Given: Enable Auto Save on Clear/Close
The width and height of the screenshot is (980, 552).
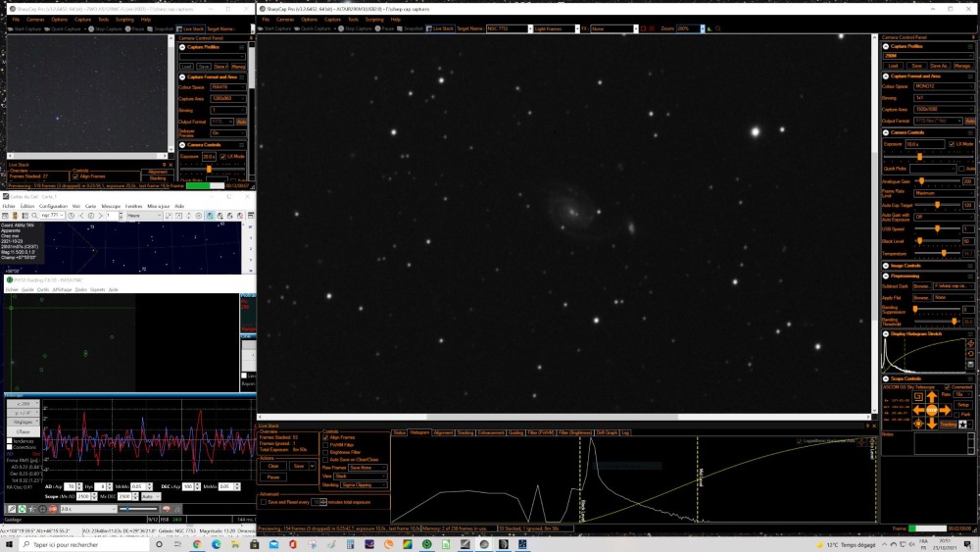Looking at the screenshot, I should coord(325,459).
